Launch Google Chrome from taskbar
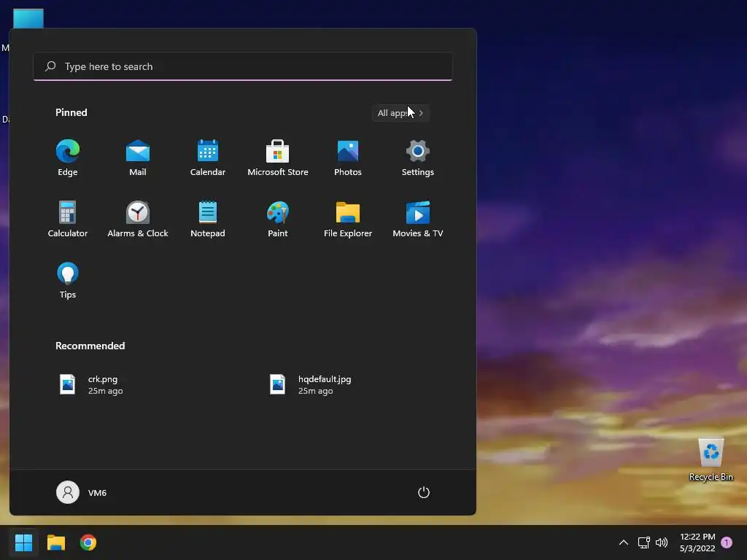Viewport: 747px width, 560px height. (88, 542)
